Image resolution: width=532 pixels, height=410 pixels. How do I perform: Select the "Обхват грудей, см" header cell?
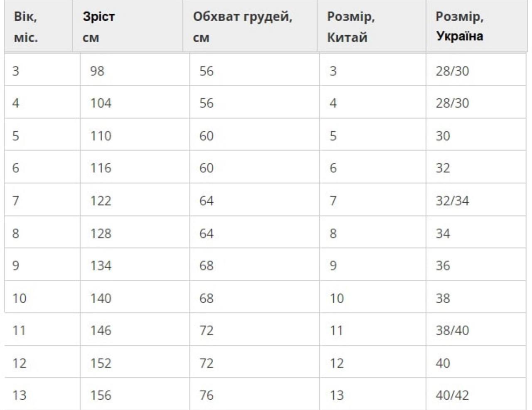242,27
